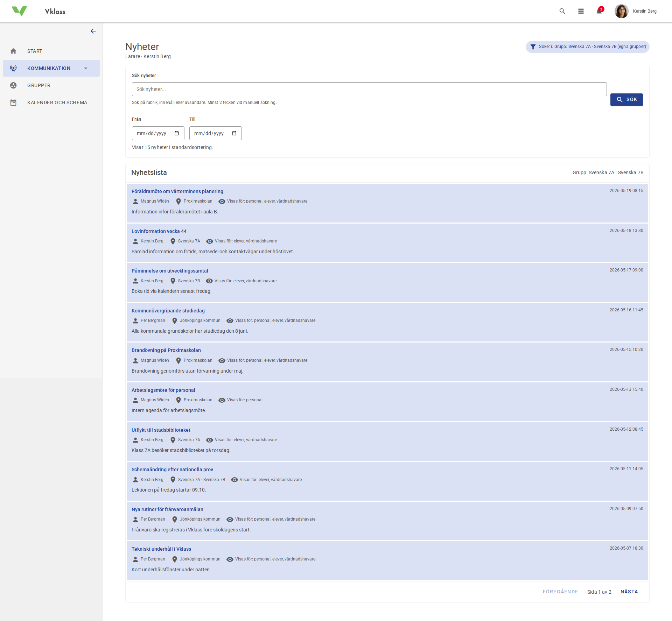Click location pin in Utflykt till stadsbiblioteket row

pyautogui.click(x=173, y=440)
